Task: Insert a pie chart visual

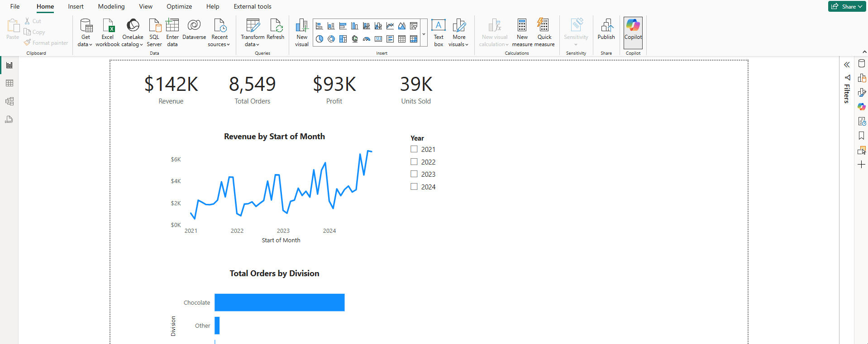Action: tap(320, 39)
